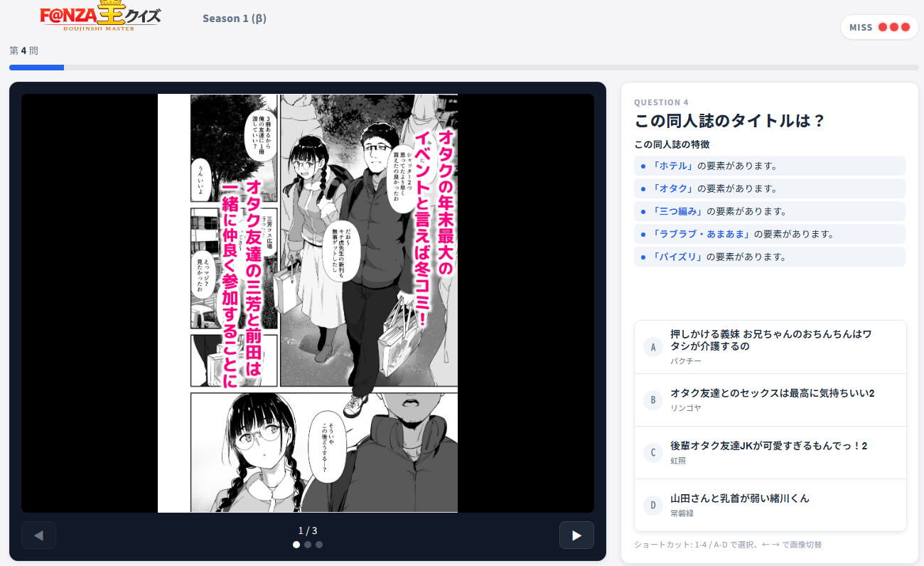The width and height of the screenshot is (924, 566).
Task: Click the 「ラブラブ・あまあま」 feature tag
Action: (x=770, y=234)
